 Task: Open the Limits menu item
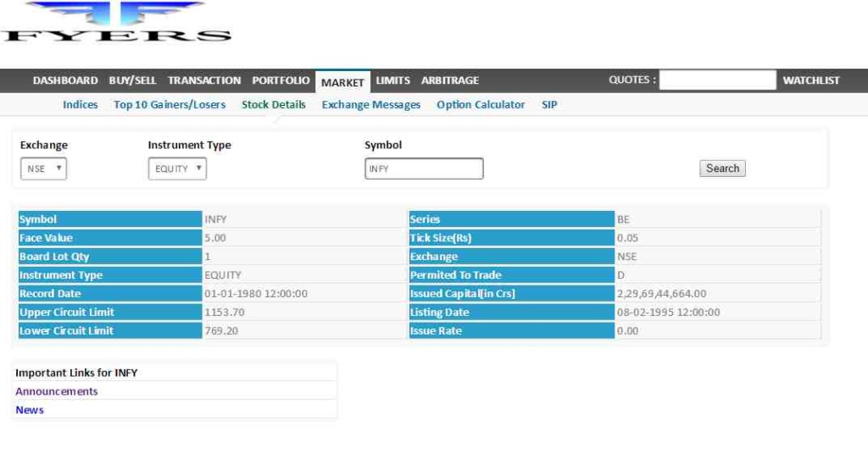(392, 80)
